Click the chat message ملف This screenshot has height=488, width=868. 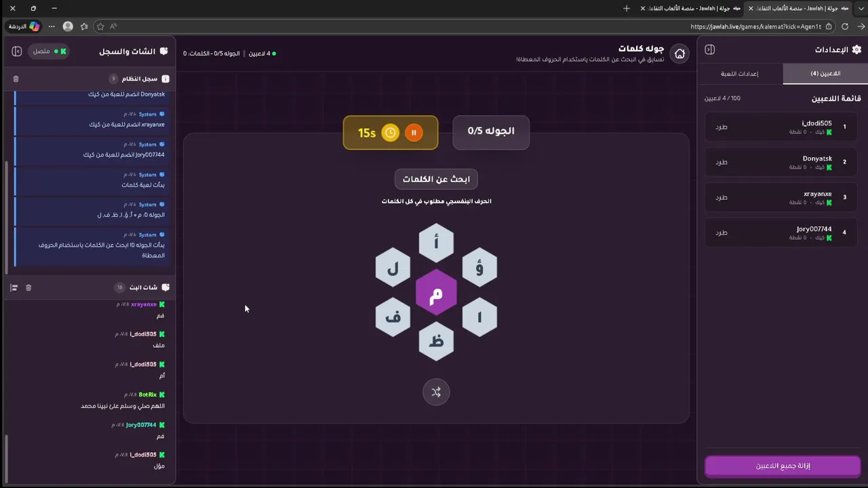pyautogui.click(x=159, y=346)
